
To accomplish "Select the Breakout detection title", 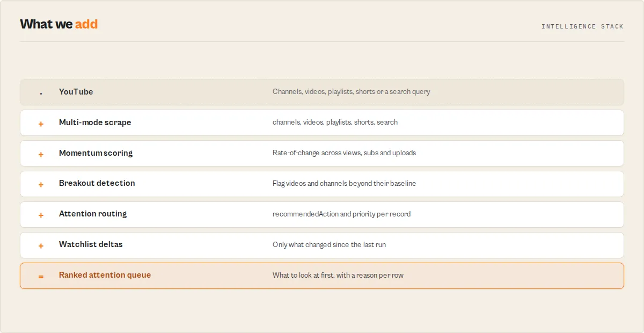I will pyautogui.click(x=97, y=183).
